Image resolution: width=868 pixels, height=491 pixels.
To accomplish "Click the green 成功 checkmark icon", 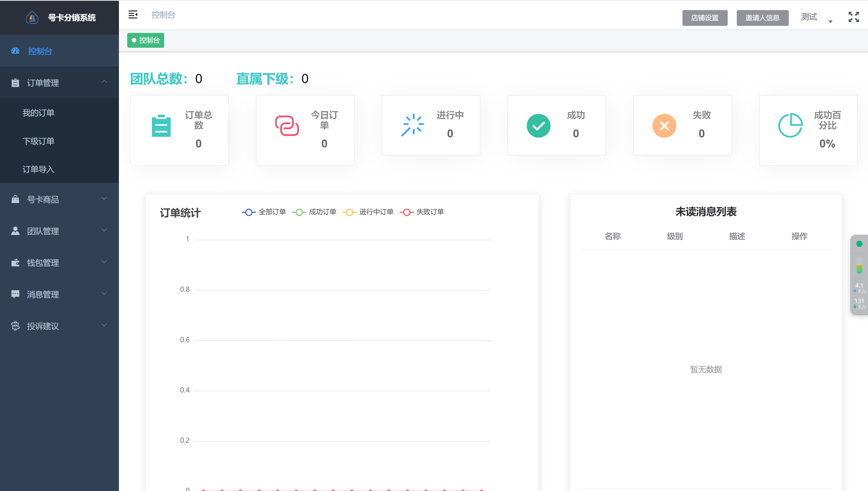I will 538,126.
